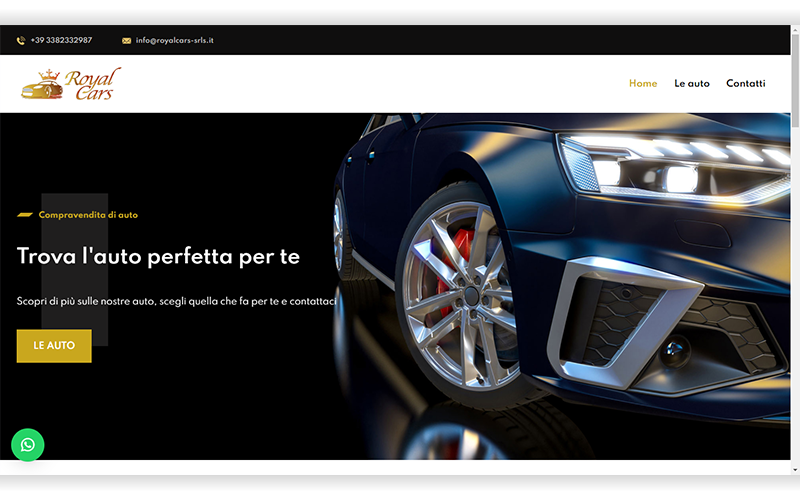Click the yellow LE AUTO button
The image size is (800, 500).
point(54,346)
